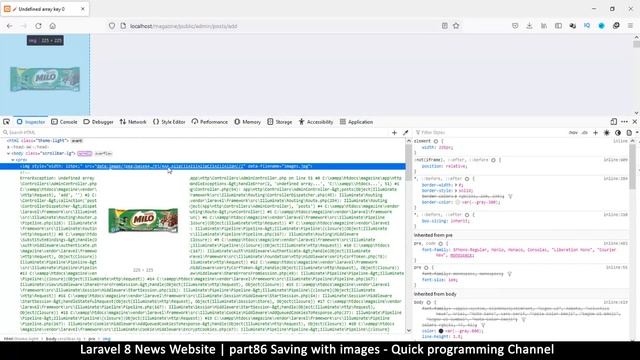This screenshot has width=640, height=360.
Task: Open the Performance tab
Action: click(x=210, y=122)
